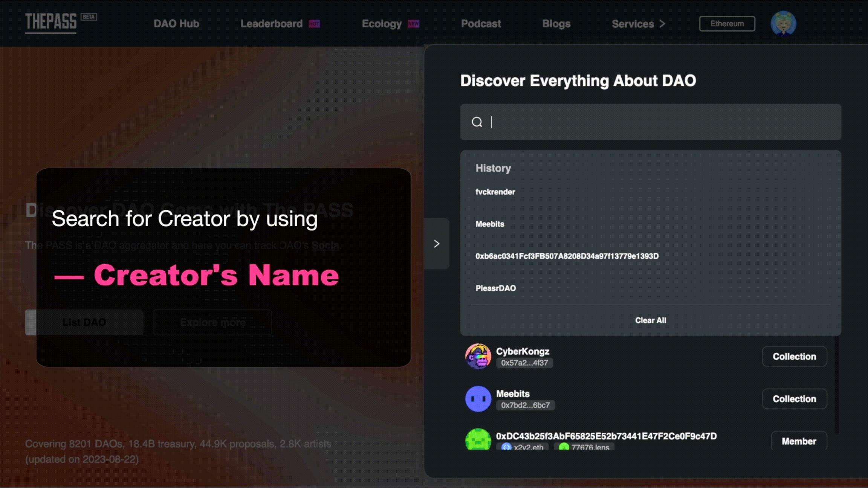
Task: Click the ThePass logo
Action: tap(51, 23)
